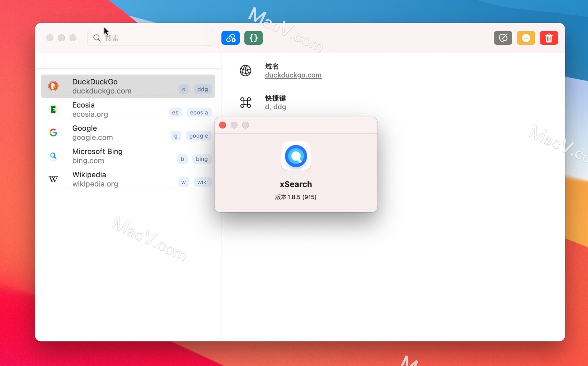Click the Google G logo icon
This screenshot has width=588, height=366.
53,132
